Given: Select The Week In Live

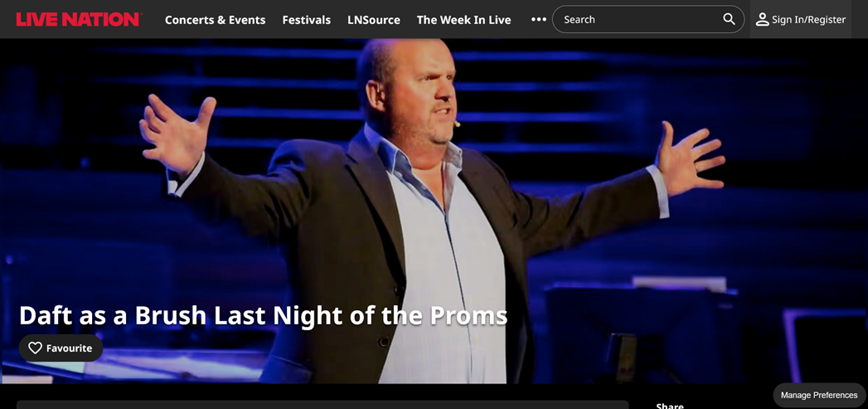Looking at the screenshot, I should click(464, 20).
